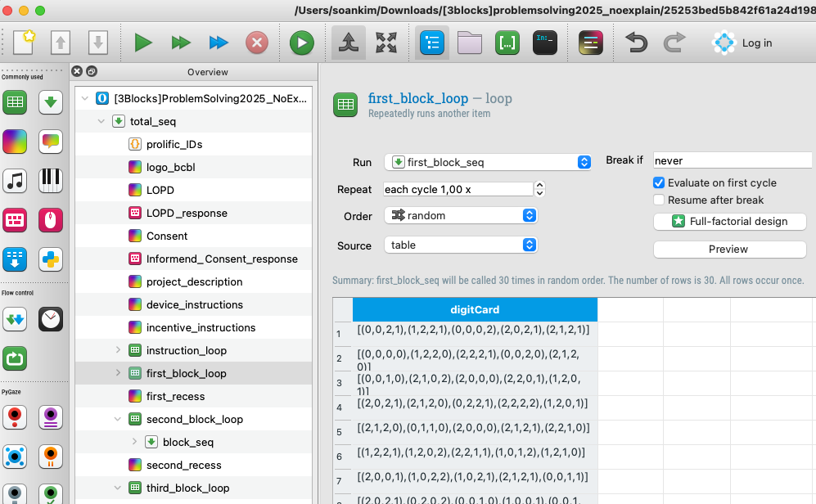Screen dimensions: 816x504
Task: Click the Break if input field
Action: click(732, 160)
